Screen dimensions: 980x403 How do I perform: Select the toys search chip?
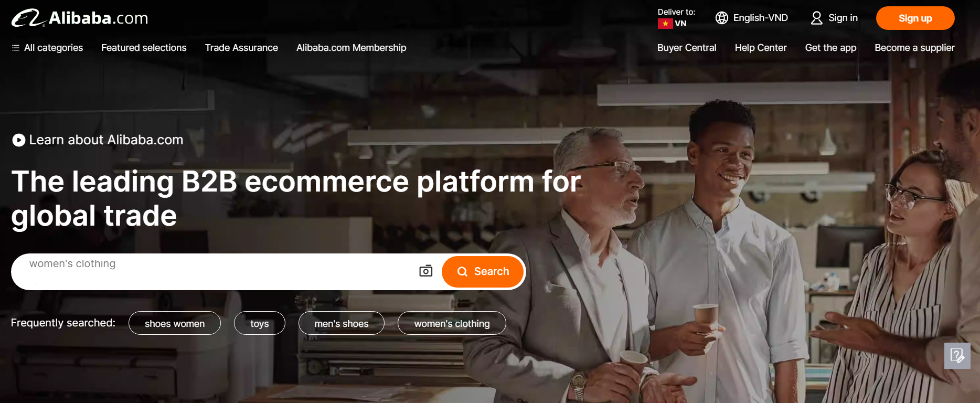pos(260,323)
